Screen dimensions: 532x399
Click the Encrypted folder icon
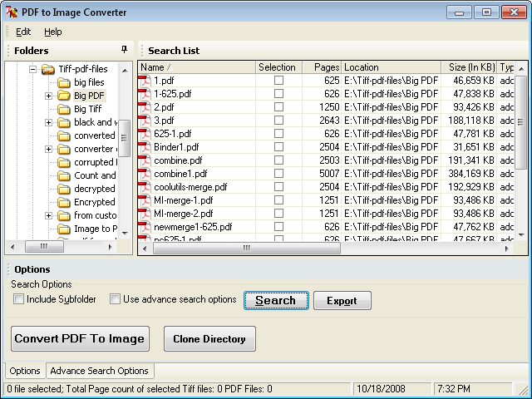[x=63, y=202]
